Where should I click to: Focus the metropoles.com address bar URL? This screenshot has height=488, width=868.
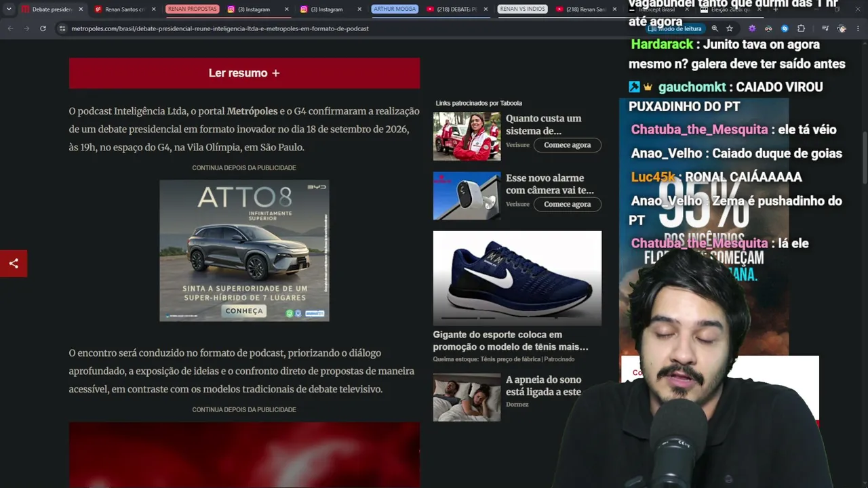coord(220,28)
